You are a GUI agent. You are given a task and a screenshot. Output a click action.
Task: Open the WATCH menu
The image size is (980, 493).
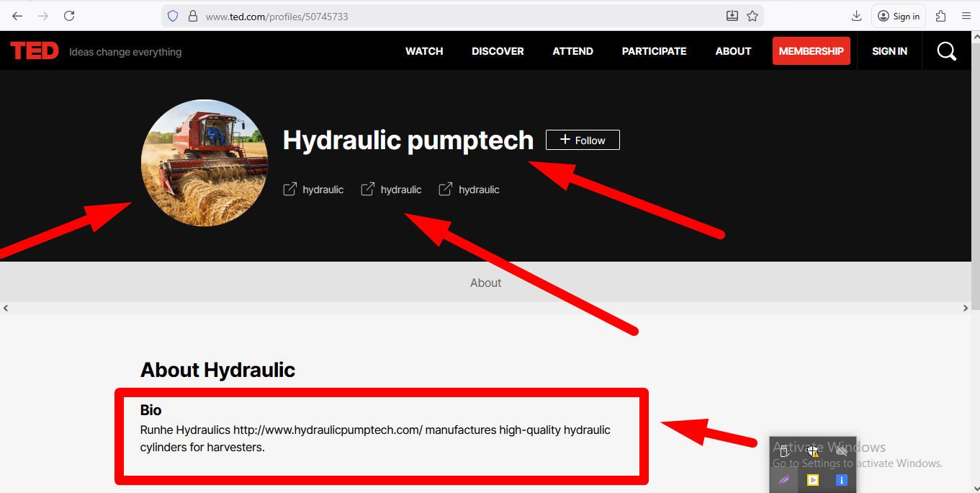(424, 51)
